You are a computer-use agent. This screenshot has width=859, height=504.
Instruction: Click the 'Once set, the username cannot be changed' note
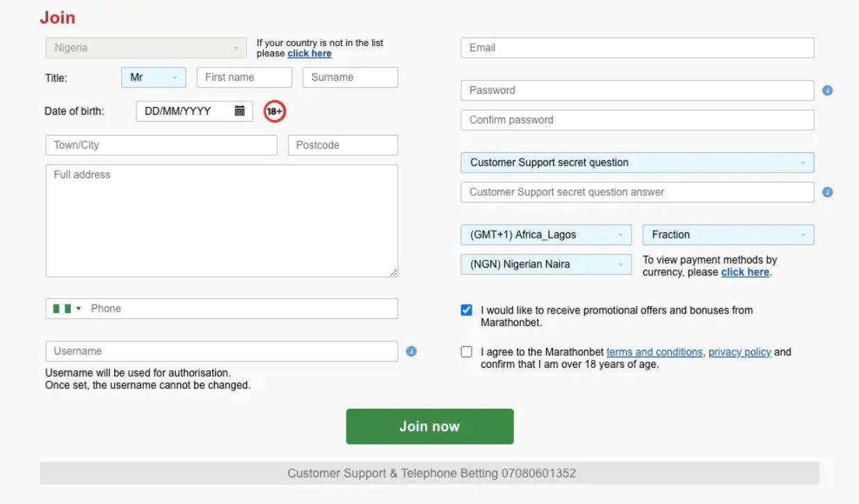click(x=148, y=385)
